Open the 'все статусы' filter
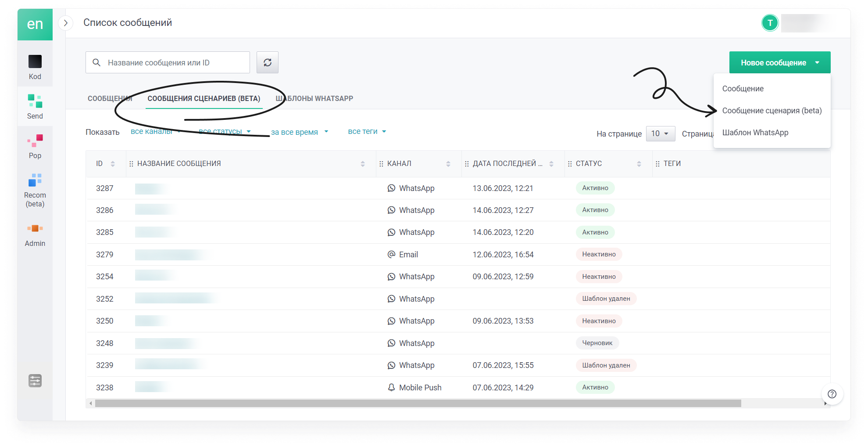868x447 pixels. tap(225, 131)
